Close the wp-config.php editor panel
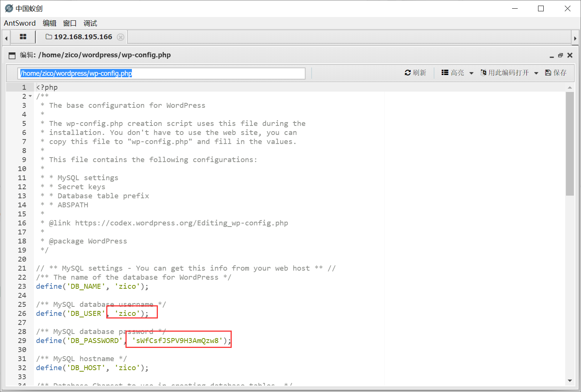Viewport: 581px width, 392px height. (x=570, y=55)
